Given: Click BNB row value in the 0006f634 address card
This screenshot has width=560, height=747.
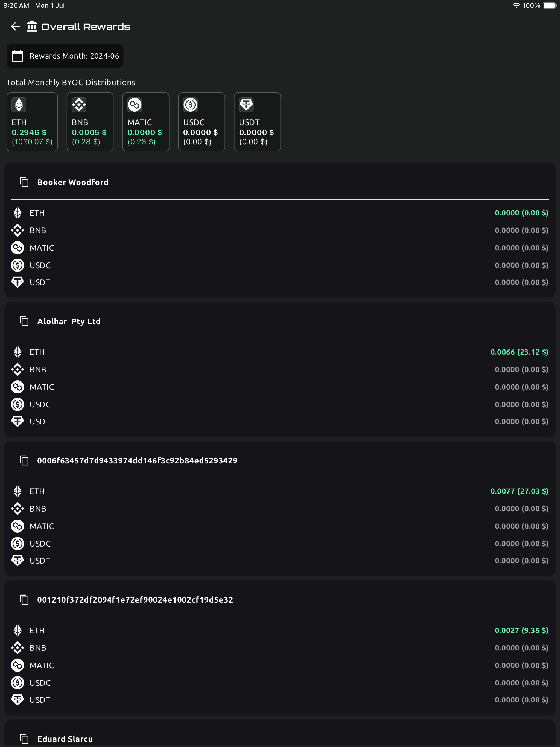Looking at the screenshot, I should [x=521, y=509].
